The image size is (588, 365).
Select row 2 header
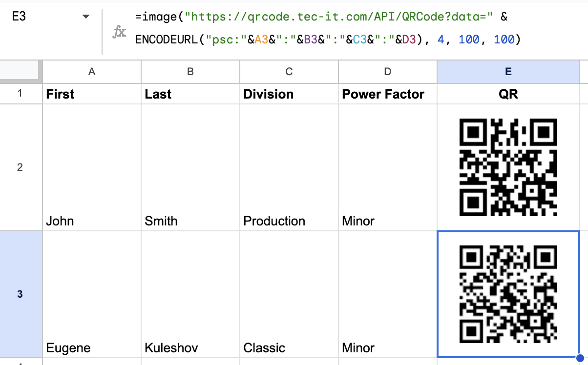pyautogui.click(x=20, y=167)
